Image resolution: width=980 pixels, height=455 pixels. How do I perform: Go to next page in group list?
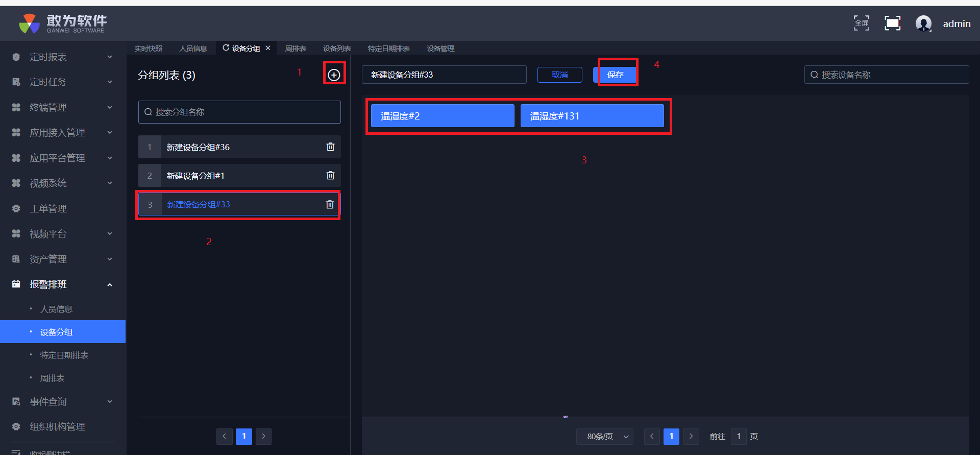pyautogui.click(x=263, y=436)
